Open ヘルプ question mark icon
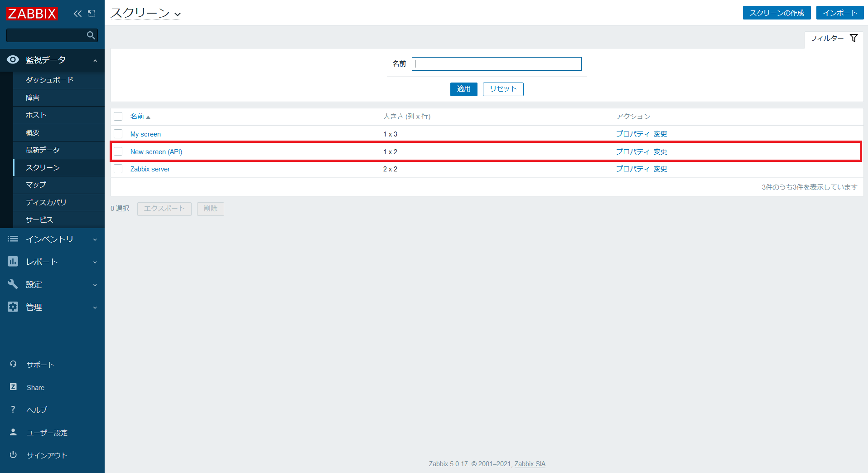This screenshot has height=473, width=868. [x=13, y=410]
